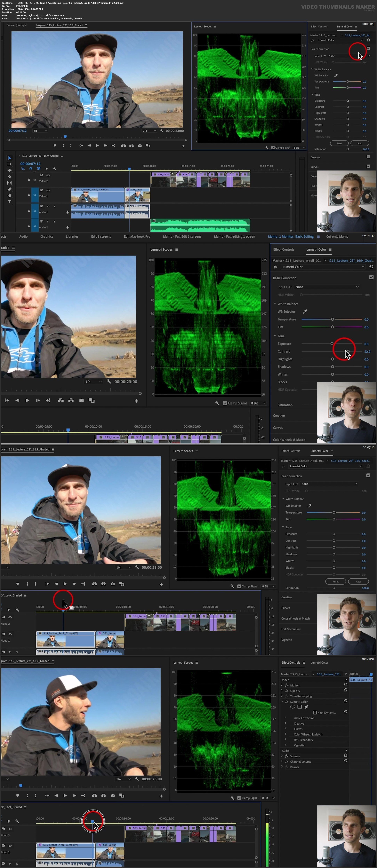Hide Video 2 track in 00:02:23 frame
377x868 pixels.
click(x=48, y=175)
